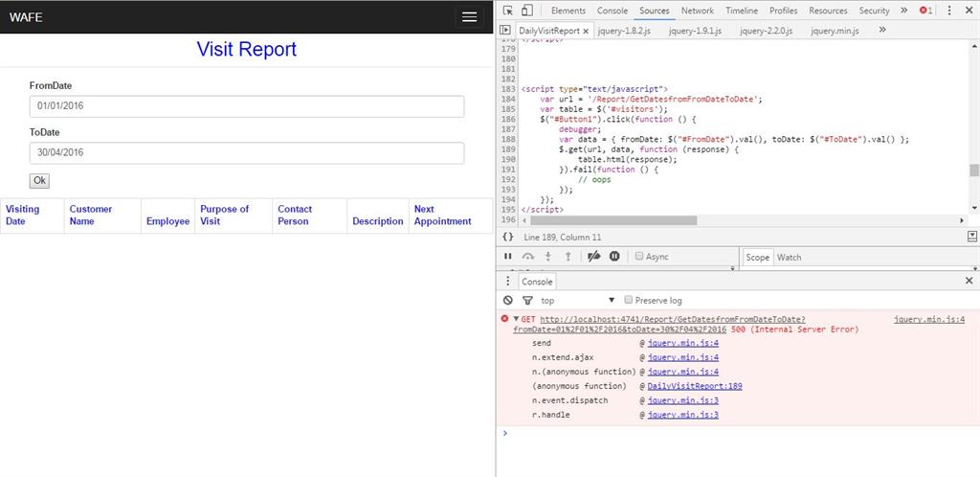
Task: Click the red error count indicator
Action: (925, 11)
